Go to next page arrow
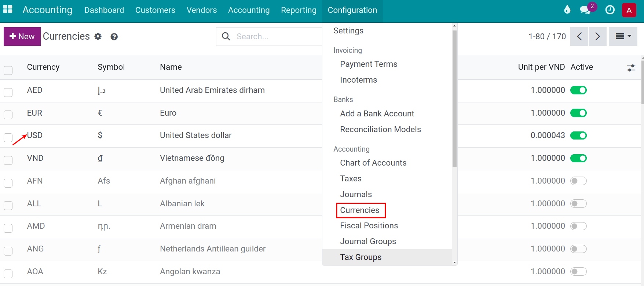 (x=597, y=36)
